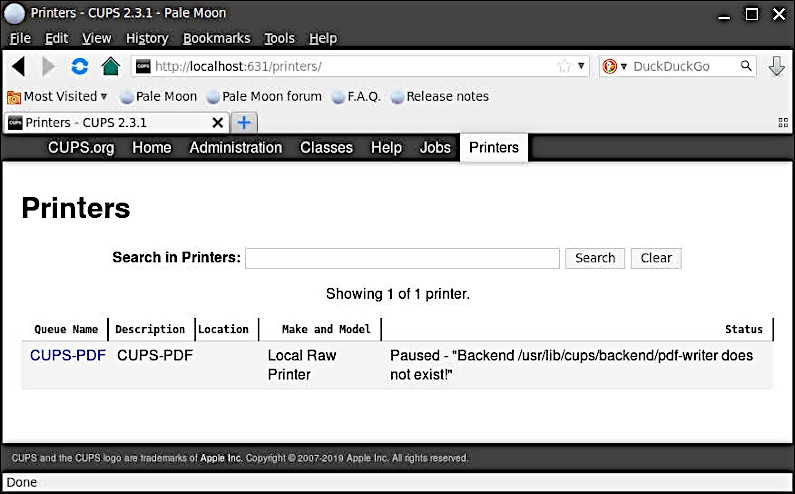Open the search engine selector dropdown

(615, 66)
